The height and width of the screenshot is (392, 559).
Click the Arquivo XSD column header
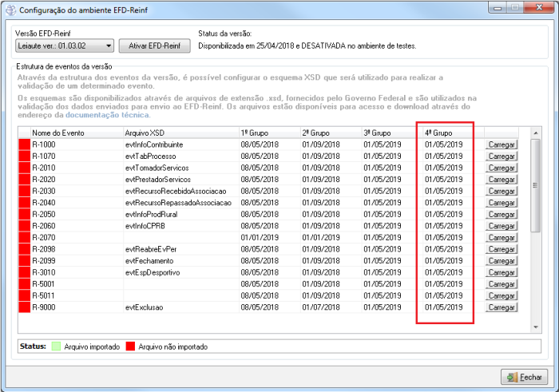pos(180,132)
